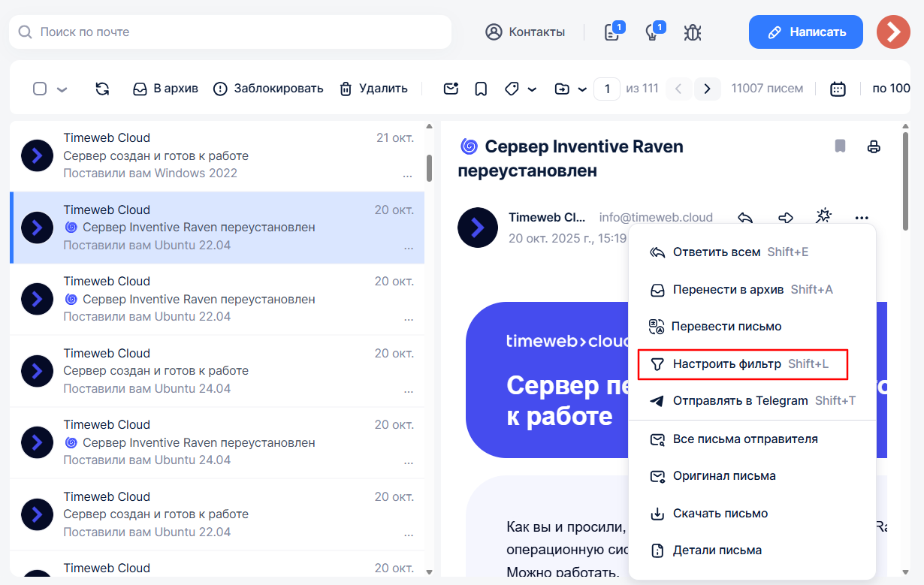This screenshot has height=585, width=924.
Task: Mark as read envelope icon in toolbar
Action: pyautogui.click(x=451, y=89)
